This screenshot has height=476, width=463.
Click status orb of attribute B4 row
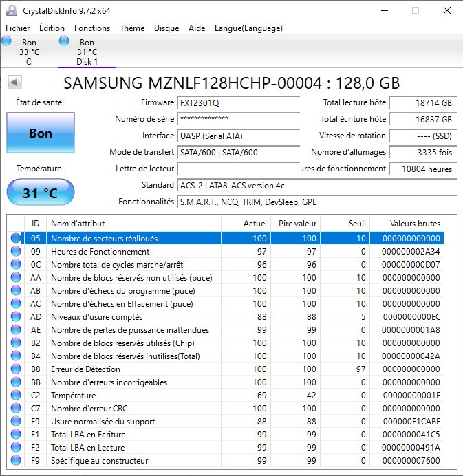click(x=16, y=356)
